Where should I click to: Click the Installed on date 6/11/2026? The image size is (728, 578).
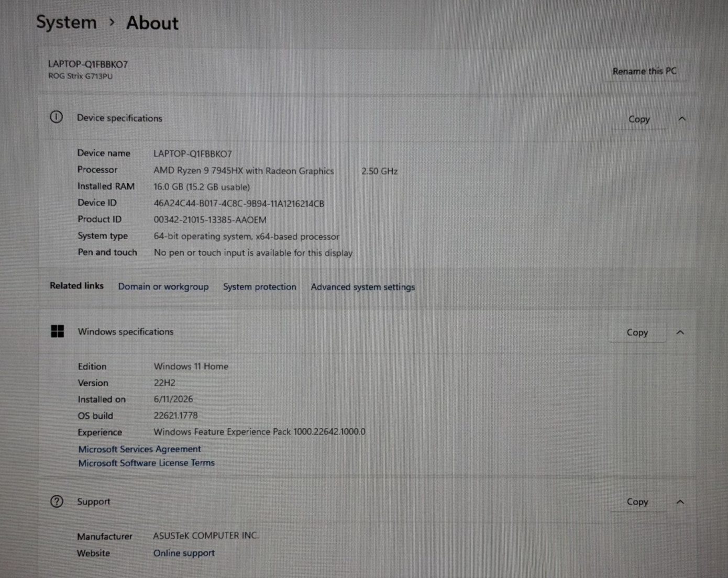[x=173, y=399]
